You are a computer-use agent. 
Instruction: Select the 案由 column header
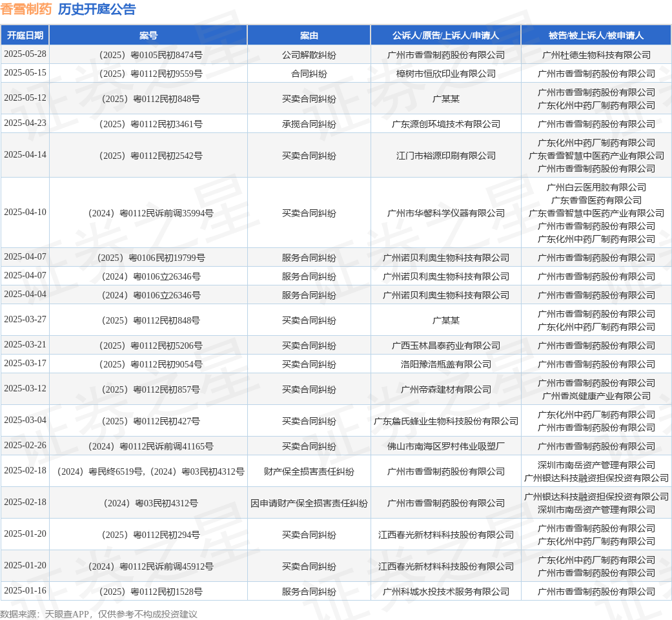tap(309, 35)
